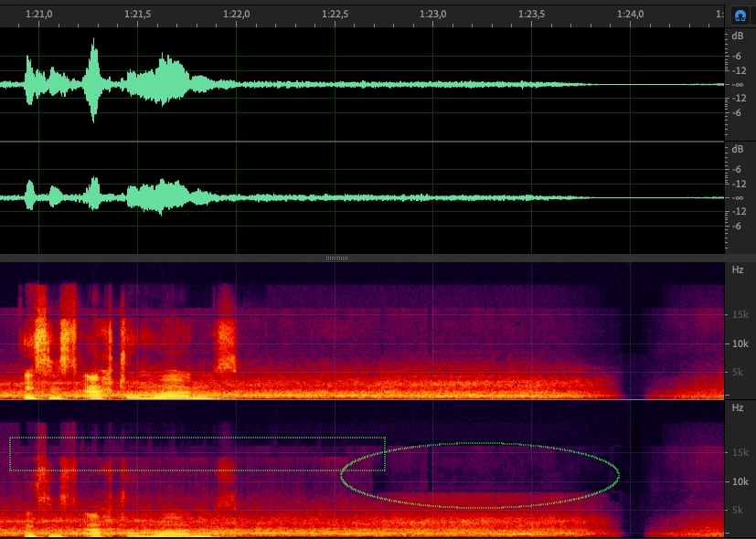
Task: Set the cursor at 1:23,5 on the ruler
Action: pyautogui.click(x=532, y=14)
